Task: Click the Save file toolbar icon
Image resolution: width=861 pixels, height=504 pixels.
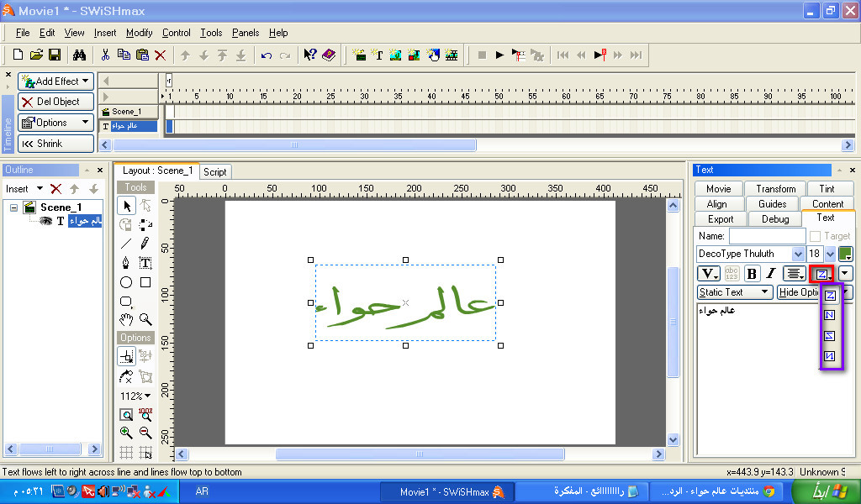Action: click(55, 55)
